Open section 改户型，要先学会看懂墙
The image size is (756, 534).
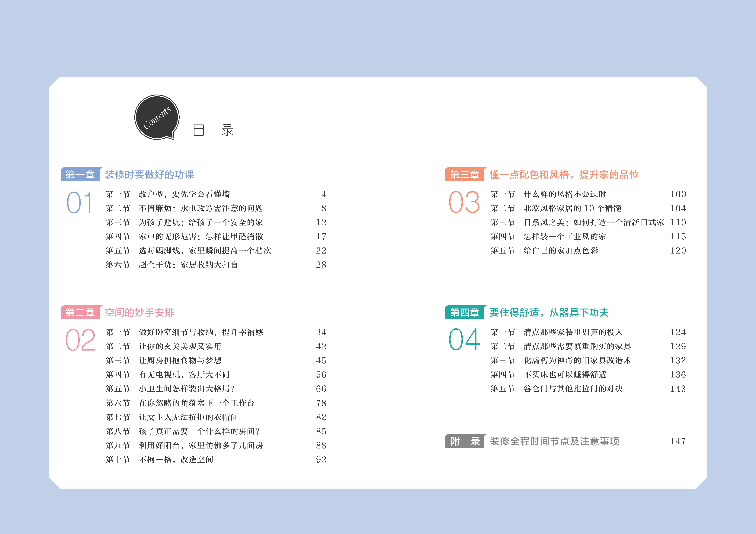[x=184, y=194]
